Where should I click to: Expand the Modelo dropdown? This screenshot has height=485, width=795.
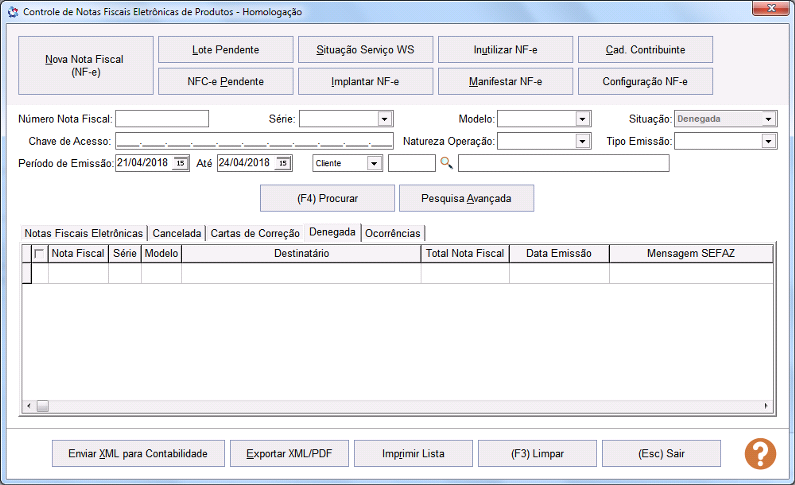coord(583,119)
